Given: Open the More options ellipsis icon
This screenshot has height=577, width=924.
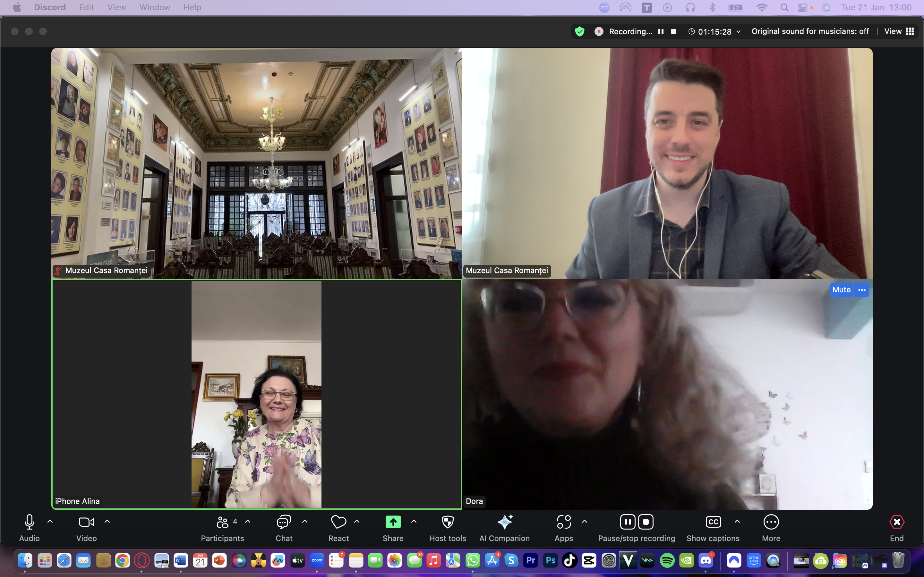Looking at the screenshot, I should 771,522.
